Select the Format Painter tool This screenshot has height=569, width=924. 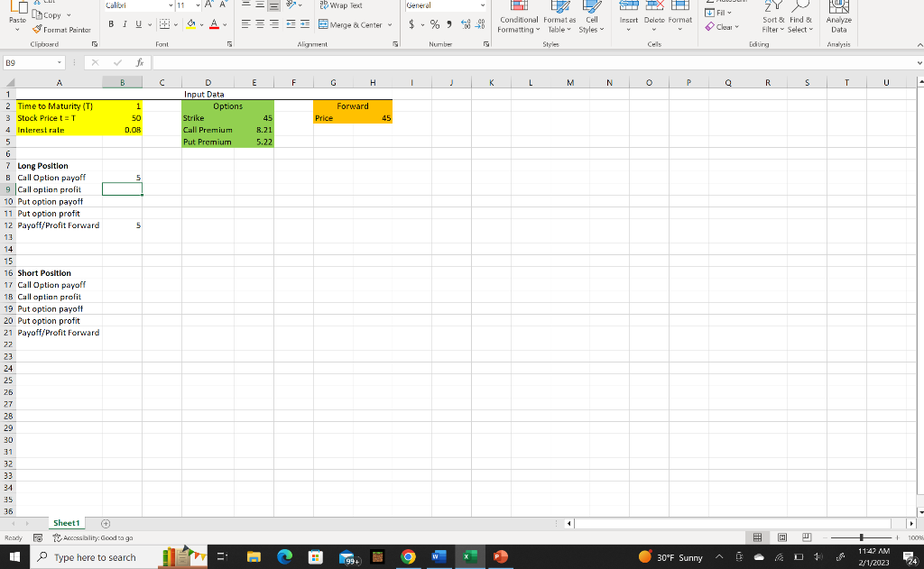[61, 29]
